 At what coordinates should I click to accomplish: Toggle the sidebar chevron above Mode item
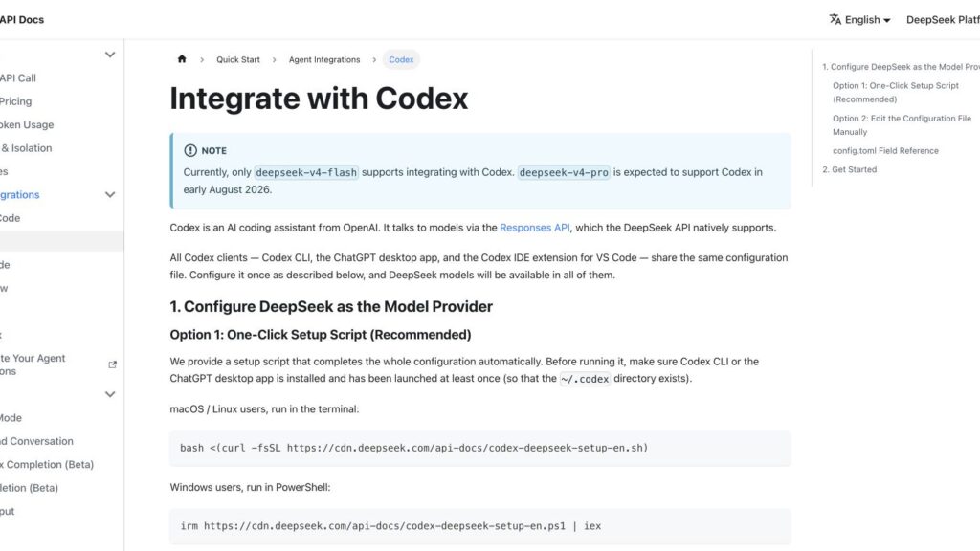click(x=110, y=394)
